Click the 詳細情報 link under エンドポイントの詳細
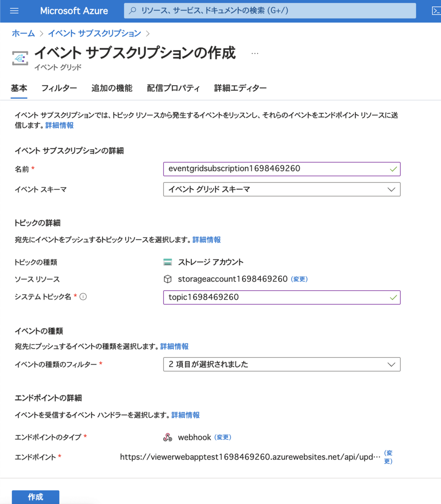Screen dimensions: 441x504 185,415
